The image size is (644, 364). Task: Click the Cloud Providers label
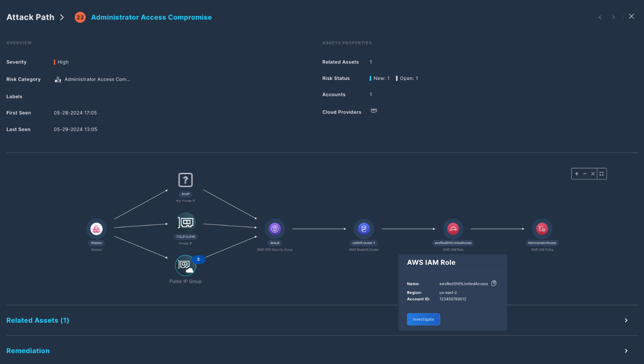[342, 112]
